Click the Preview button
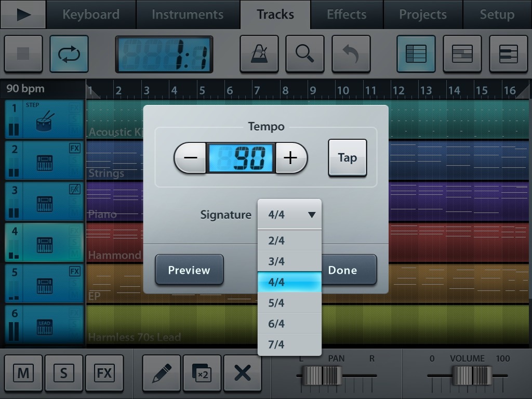The image size is (532, 399). 189,270
